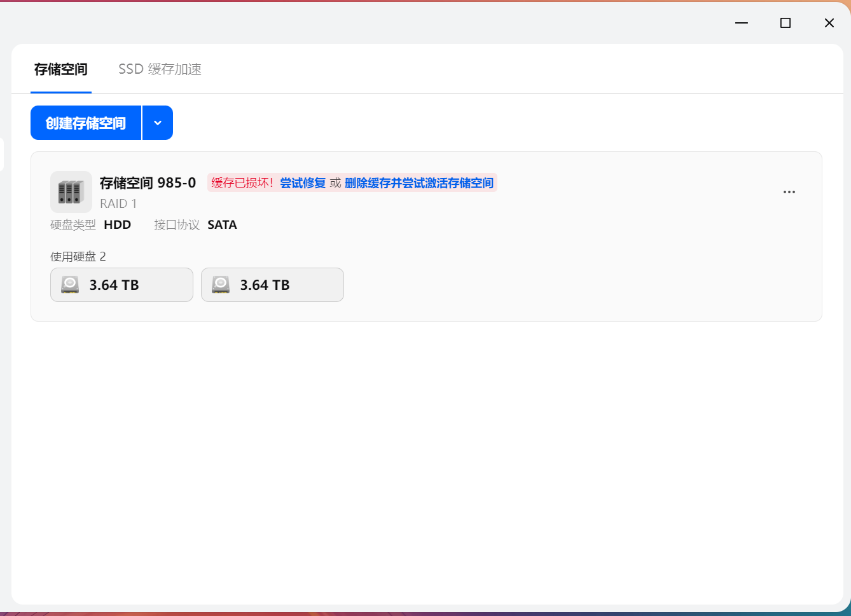Click the 接口协议 label
Viewport: 851px width, 616px height.
pyautogui.click(x=177, y=224)
